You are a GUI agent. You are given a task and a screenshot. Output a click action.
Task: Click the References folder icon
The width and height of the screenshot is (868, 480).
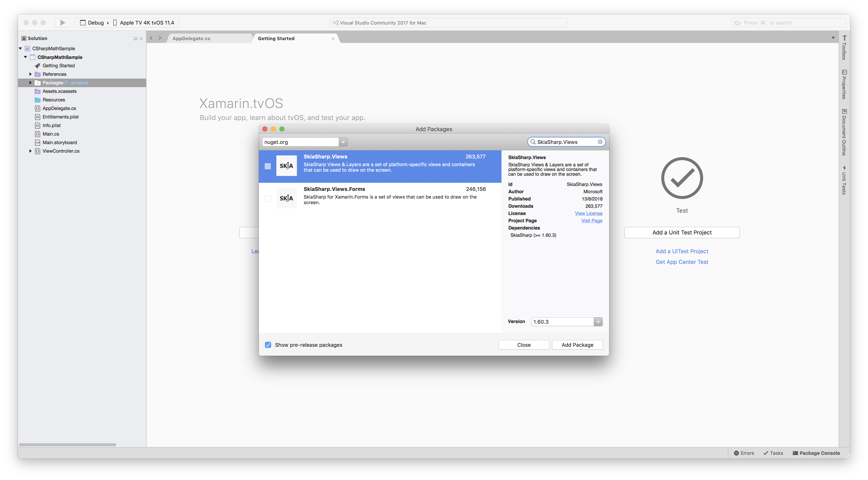click(37, 74)
